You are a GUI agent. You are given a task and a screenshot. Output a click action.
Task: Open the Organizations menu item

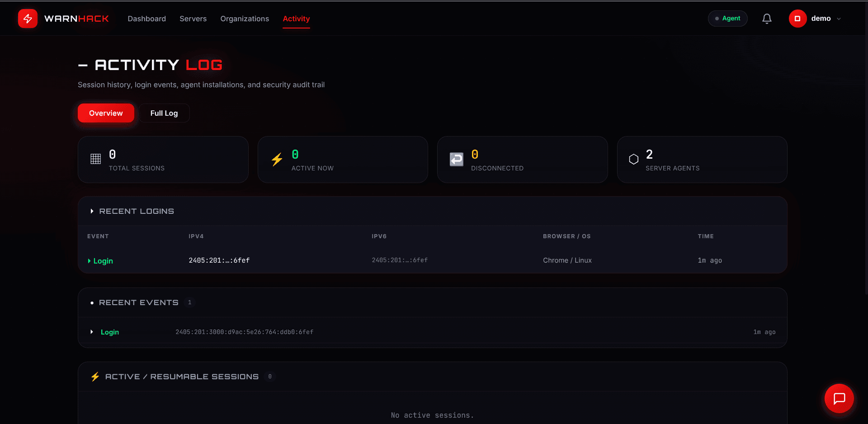point(245,19)
